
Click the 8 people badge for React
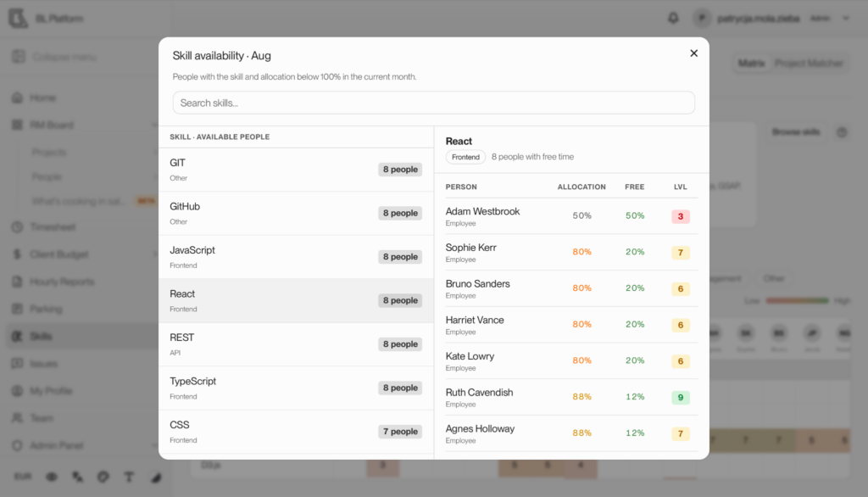tap(400, 300)
